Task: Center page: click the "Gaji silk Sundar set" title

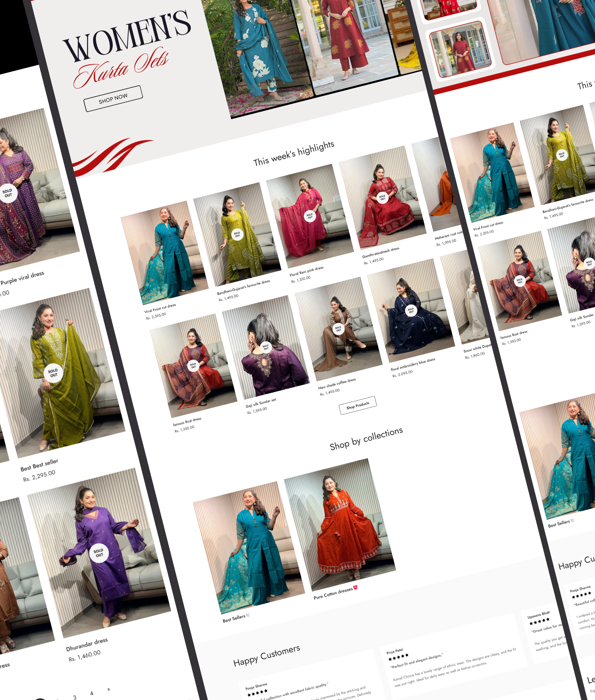Action: coord(261,404)
